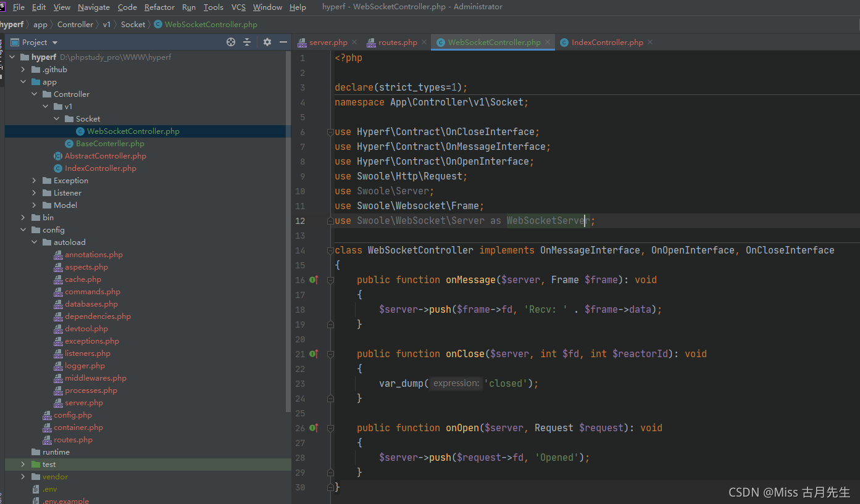Collapse the hyperf root folder

pyautogui.click(x=12, y=57)
